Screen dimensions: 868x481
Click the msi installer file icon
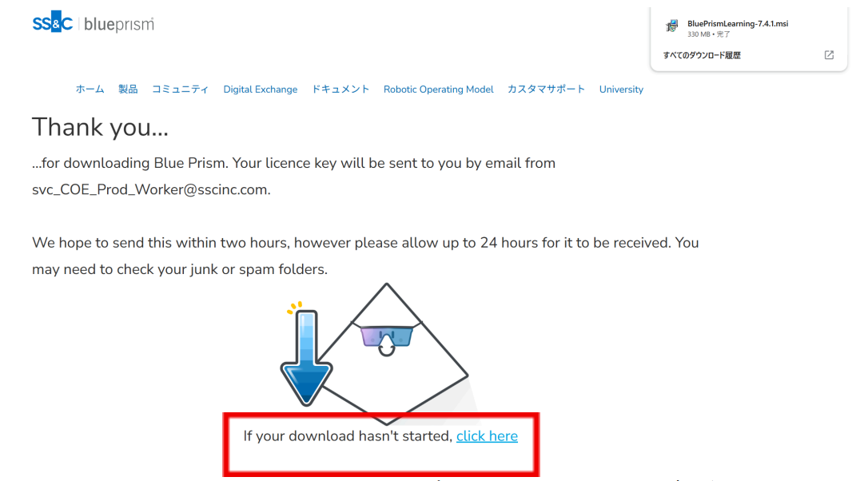click(672, 26)
